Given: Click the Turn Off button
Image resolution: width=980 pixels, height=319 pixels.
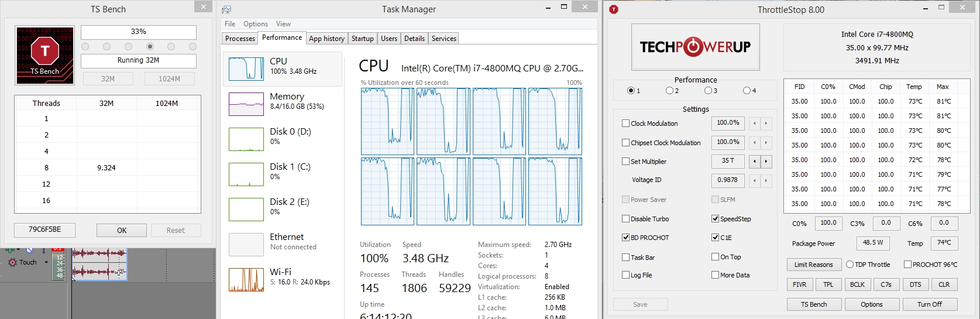Looking at the screenshot, I should pos(930,304).
